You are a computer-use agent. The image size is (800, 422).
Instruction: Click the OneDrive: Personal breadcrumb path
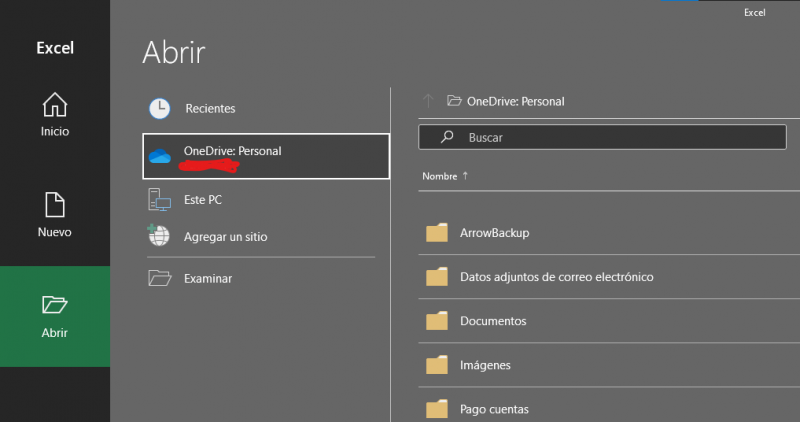pyautogui.click(x=515, y=102)
